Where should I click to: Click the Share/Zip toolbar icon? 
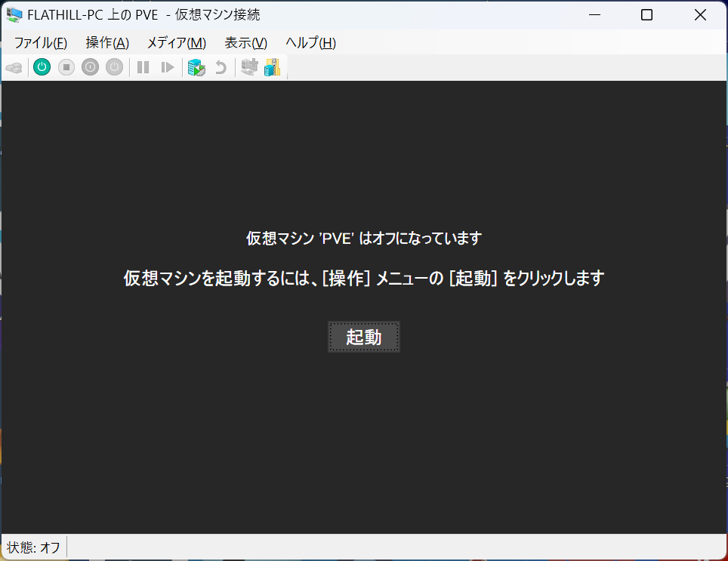(x=273, y=67)
